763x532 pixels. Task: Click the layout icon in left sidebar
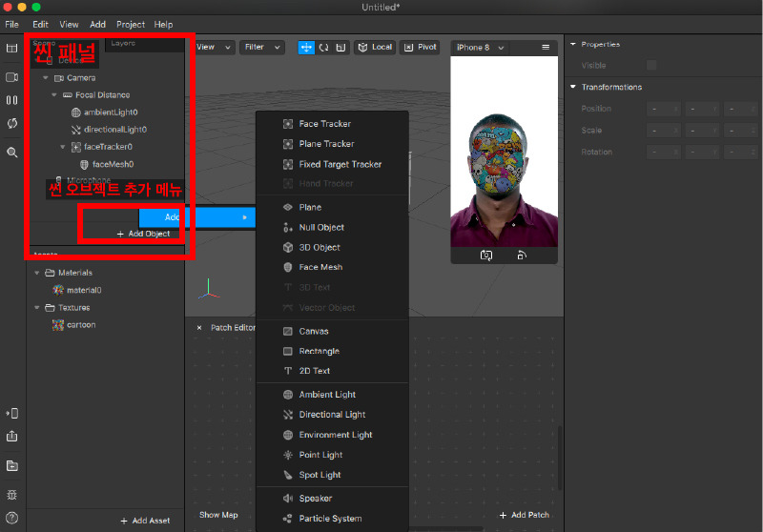12,48
